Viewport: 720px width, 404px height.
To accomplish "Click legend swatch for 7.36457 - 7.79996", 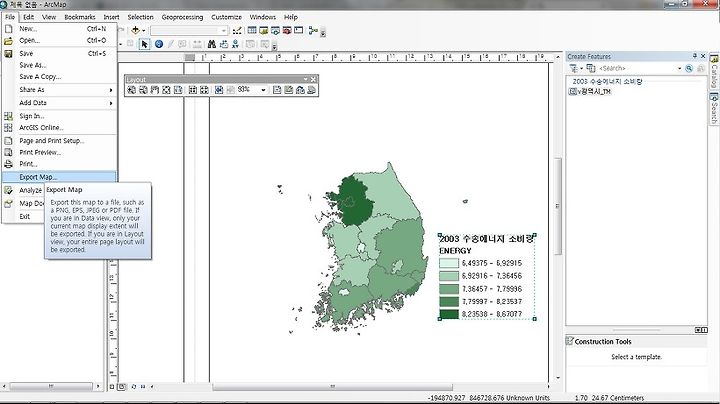I will (x=449, y=289).
